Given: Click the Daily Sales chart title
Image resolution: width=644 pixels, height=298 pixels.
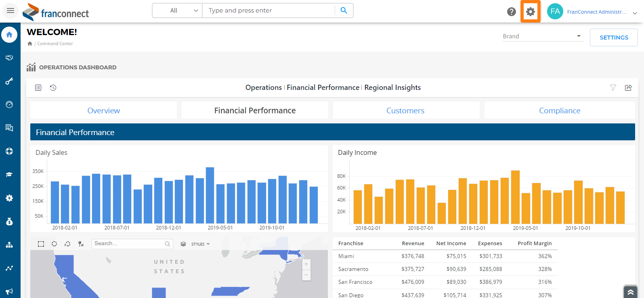Looking at the screenshot, I should point(51,152).
